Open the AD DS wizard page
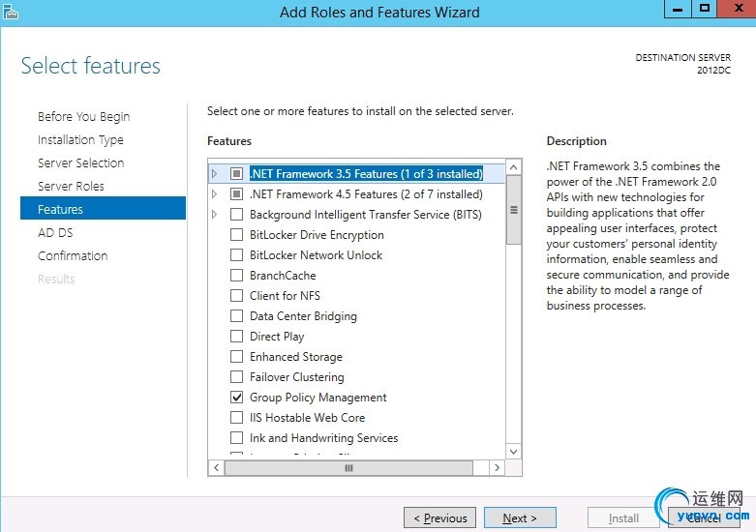 coord(55,232)
